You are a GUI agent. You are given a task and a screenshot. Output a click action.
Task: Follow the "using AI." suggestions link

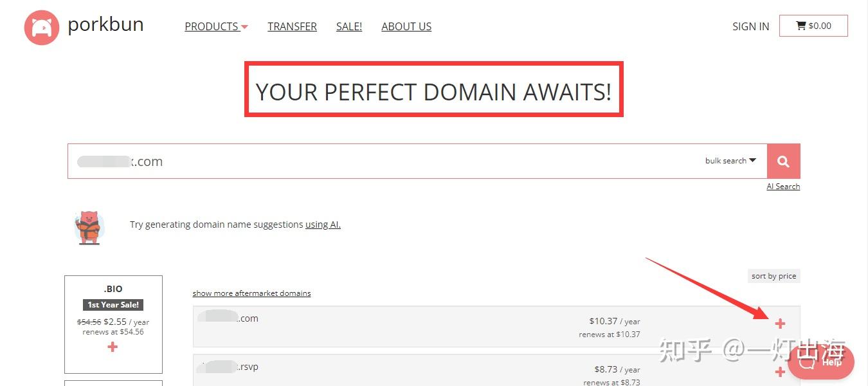323,225
